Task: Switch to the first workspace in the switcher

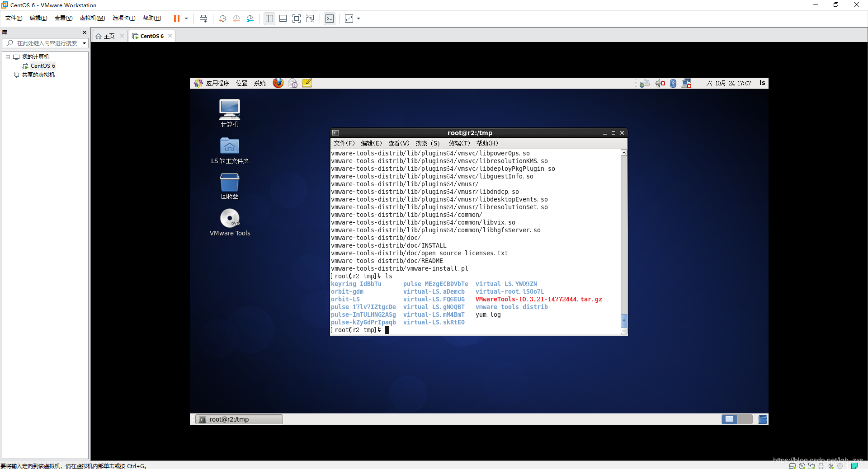Action: tap(729, 419)
